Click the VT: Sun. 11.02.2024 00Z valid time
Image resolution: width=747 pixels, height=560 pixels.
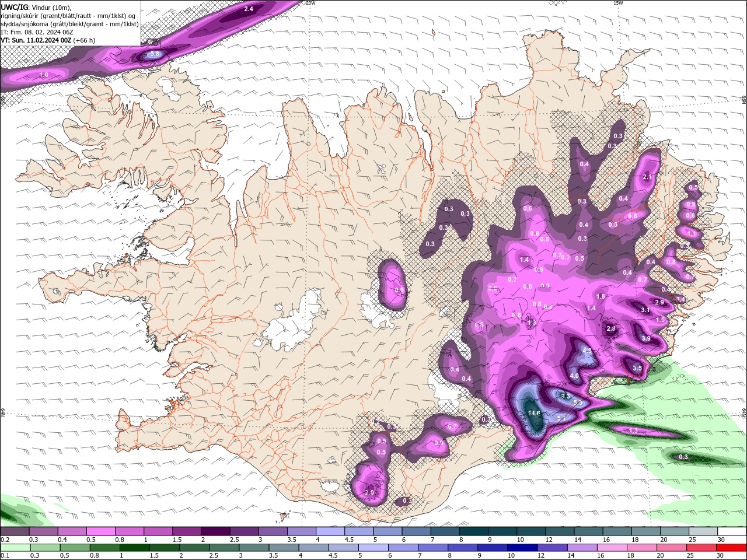pos(36,40)
